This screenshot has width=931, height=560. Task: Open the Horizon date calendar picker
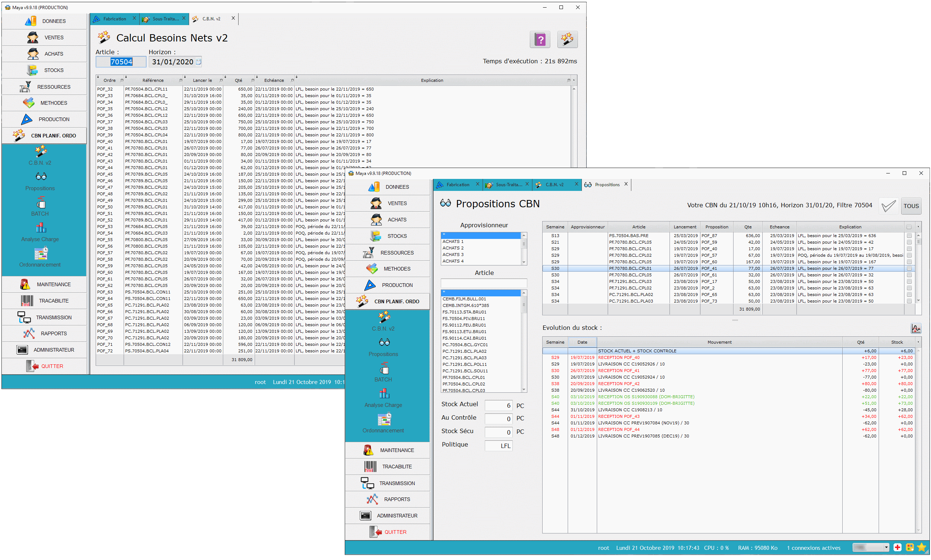[199, 62]
